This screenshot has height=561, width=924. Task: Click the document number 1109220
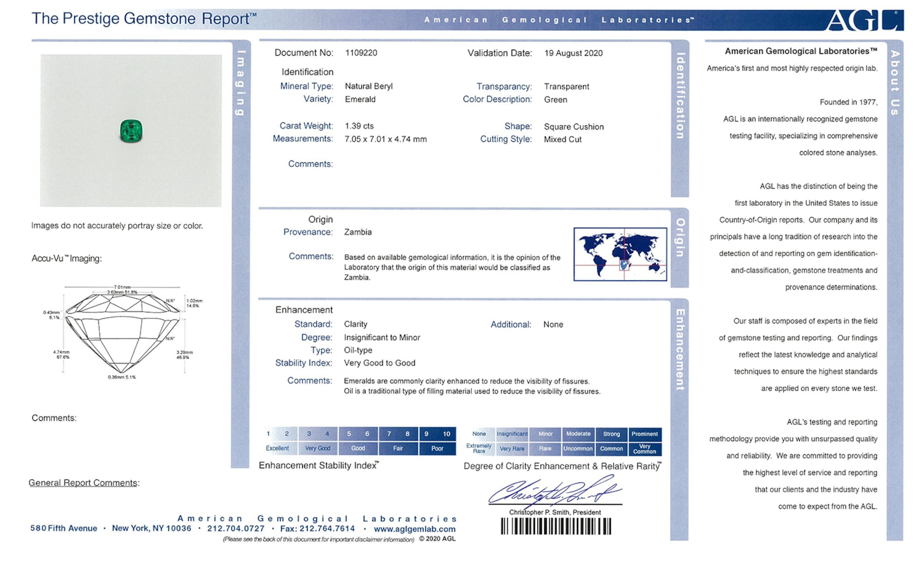(361, 53)
